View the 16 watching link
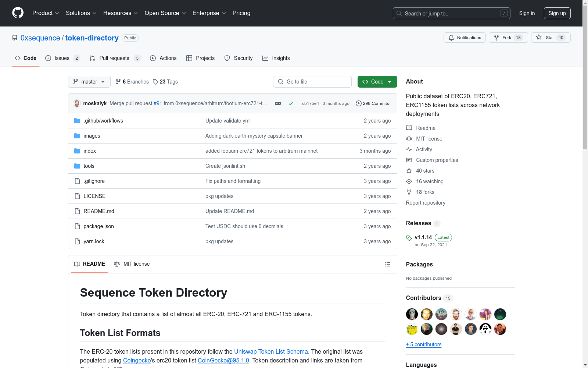Screen dimensions: 588x368 pyautogui.click(x=425, y=181)
